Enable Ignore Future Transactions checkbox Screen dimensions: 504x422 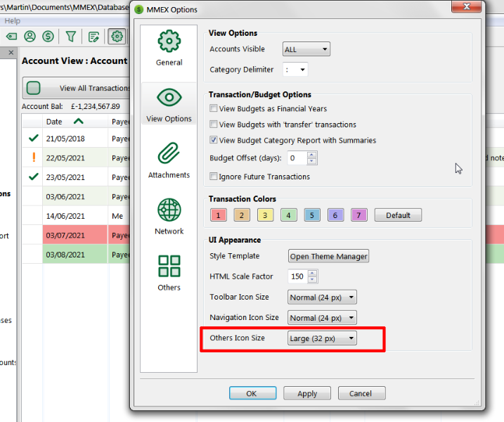click(214, 176)
